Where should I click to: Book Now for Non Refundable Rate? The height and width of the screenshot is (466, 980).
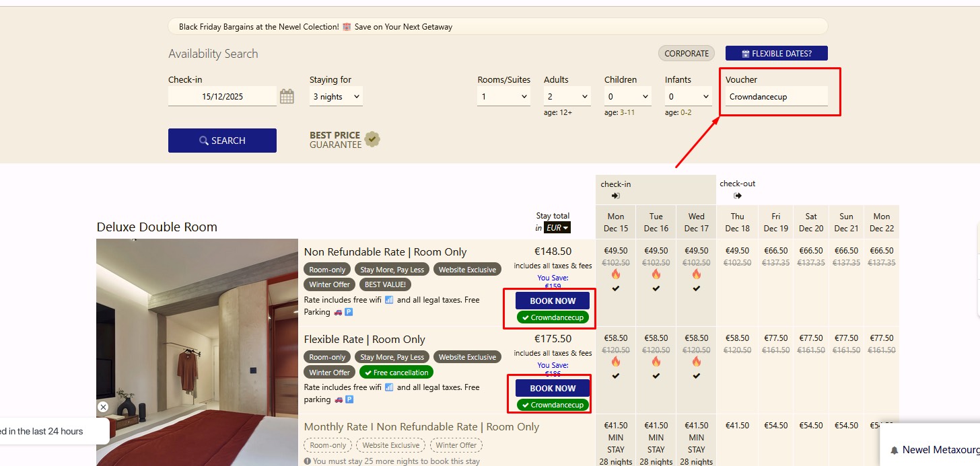click(x=553, y=301)
